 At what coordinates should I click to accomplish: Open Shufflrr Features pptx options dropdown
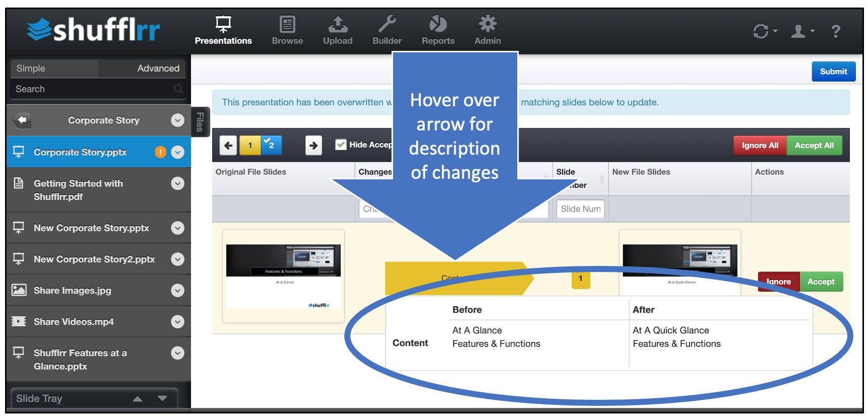(177, 353)
